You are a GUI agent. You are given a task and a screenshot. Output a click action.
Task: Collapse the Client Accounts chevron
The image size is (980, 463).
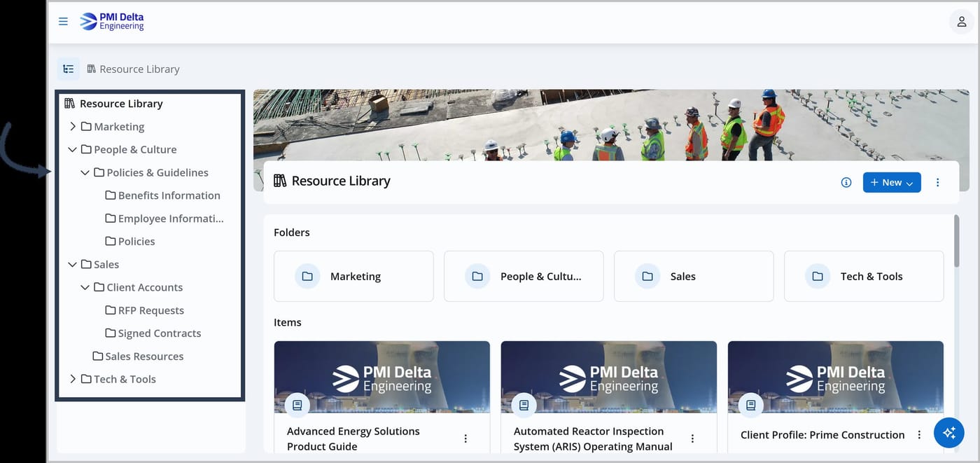coord(85,287)
